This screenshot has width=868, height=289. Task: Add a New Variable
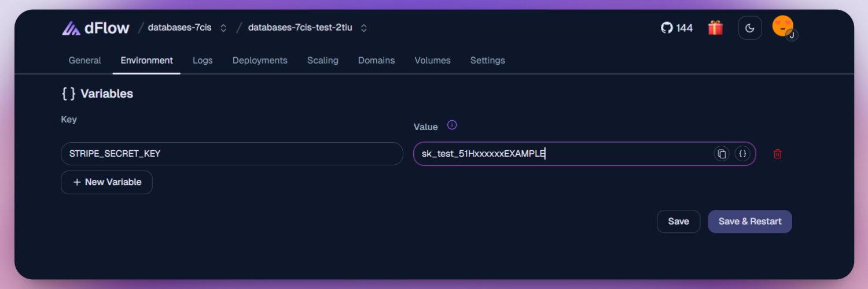tap(106, 182)
